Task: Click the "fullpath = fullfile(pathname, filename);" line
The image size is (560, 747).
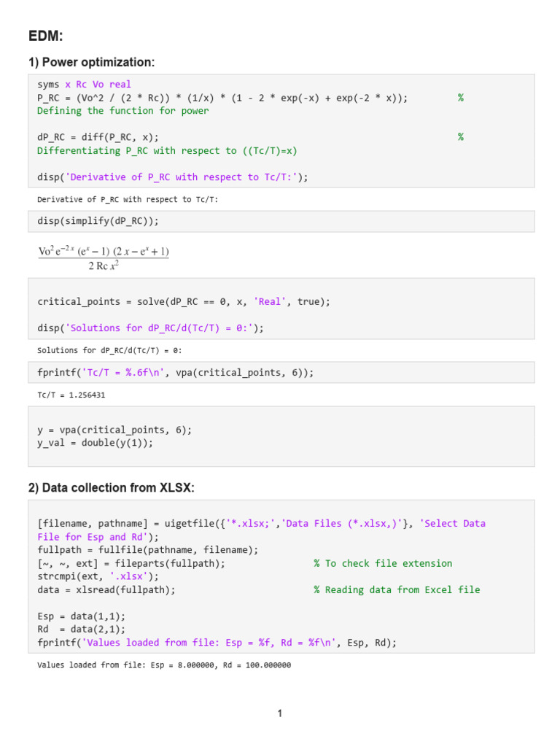Action: 147,550
